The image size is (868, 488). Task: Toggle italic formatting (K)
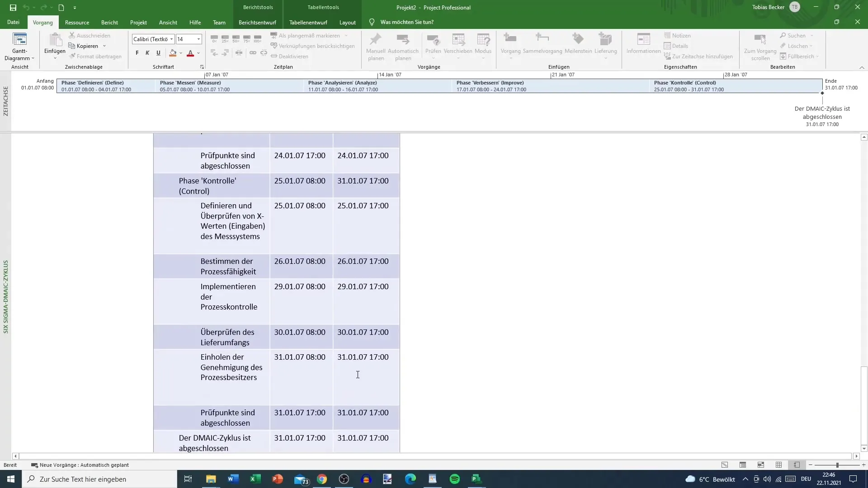(x=147, y=53)
